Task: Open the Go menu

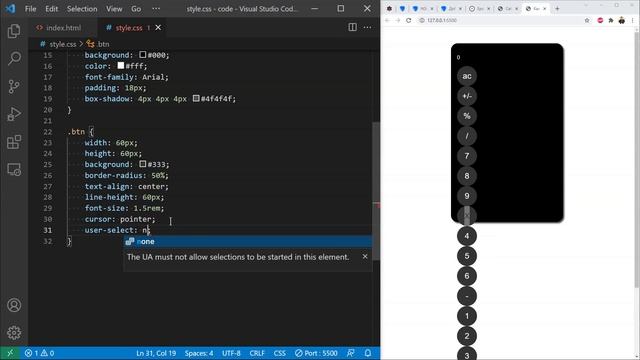Action: point(136,9)
